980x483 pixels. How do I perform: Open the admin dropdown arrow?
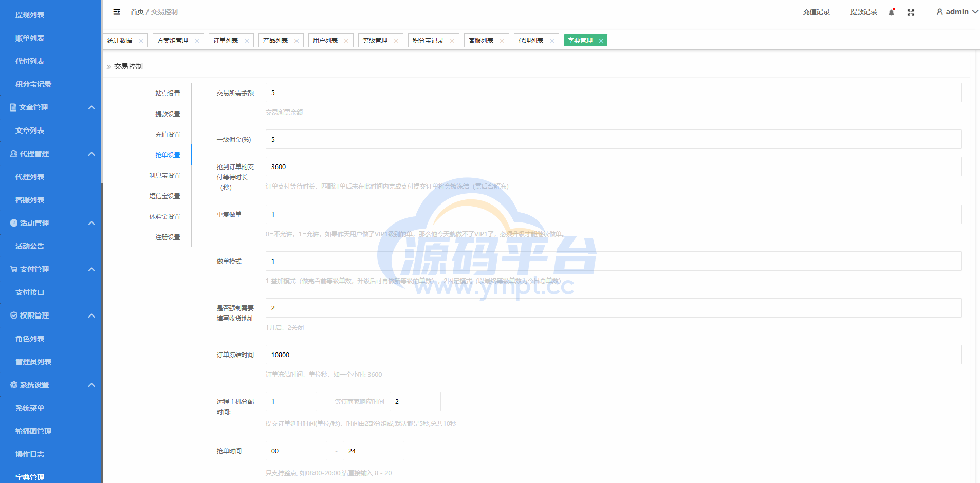[x=975, y=12]
